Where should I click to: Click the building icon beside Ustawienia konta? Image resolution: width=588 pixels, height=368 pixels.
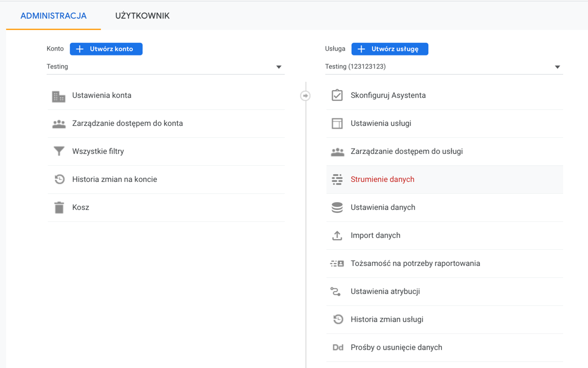[x=58, y=97]
